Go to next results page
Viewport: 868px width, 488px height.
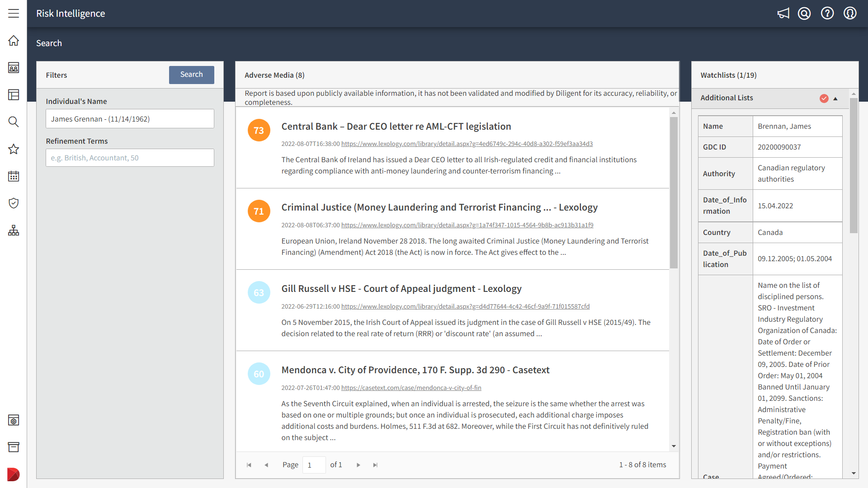click(359, 465)
